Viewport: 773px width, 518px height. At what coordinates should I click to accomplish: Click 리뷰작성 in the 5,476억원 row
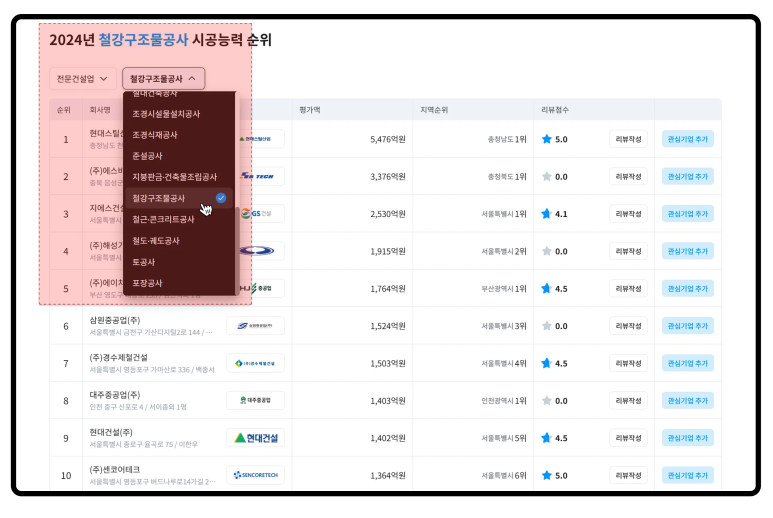[628, 139]
